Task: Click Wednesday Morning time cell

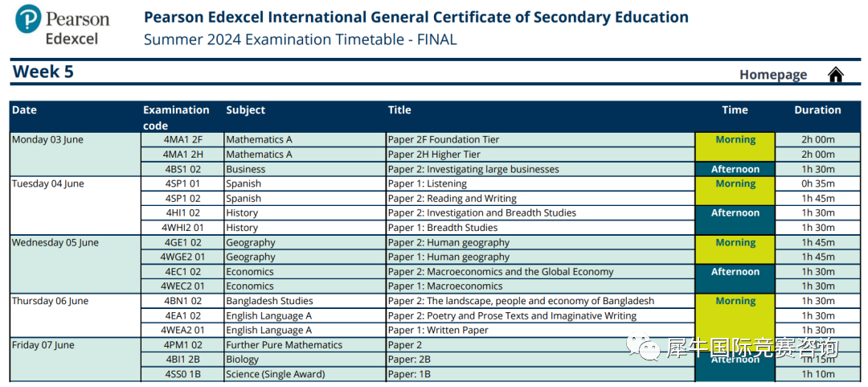Action: [735, 249]
